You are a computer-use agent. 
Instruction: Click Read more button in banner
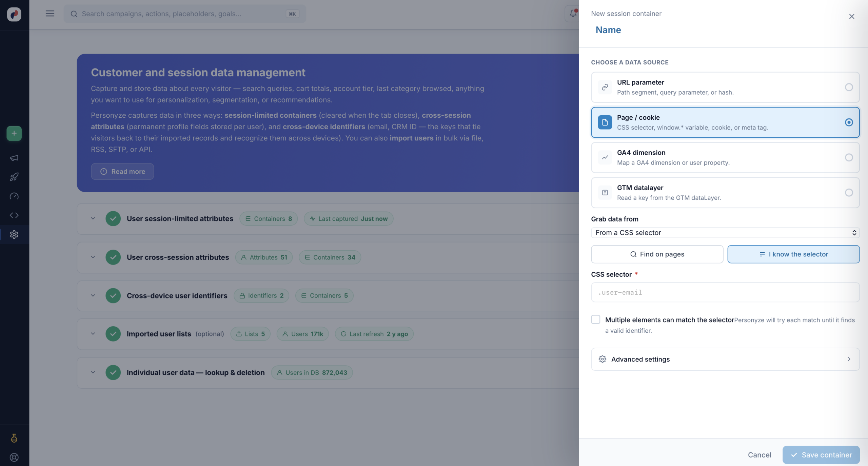[x=122, y=172]
